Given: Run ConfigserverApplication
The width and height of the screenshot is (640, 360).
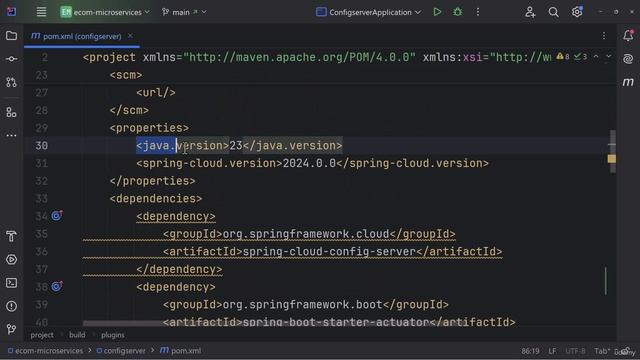Looking at the screenshot, I should (x=437, y=12).
